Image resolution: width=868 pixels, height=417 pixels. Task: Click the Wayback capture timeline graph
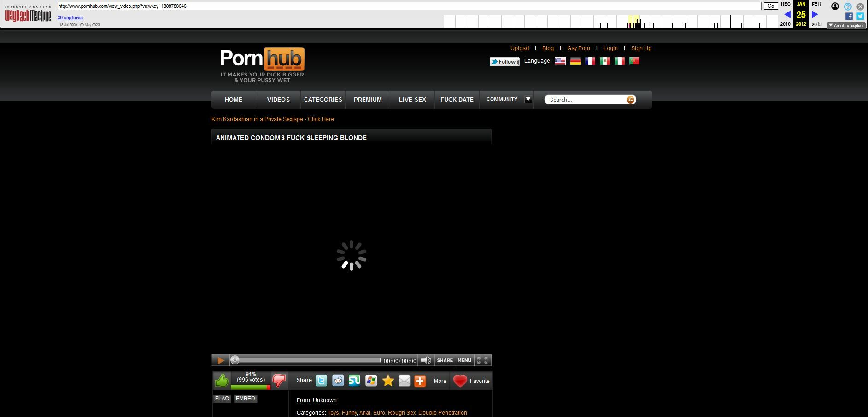pyautogui.click(x=611, y=21)
